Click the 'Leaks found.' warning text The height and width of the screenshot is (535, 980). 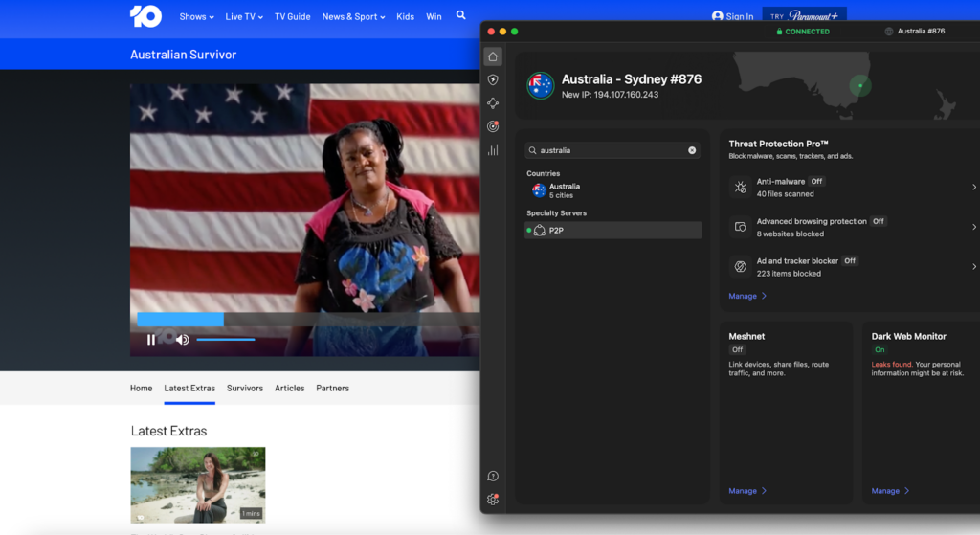(x=892, y=365)
